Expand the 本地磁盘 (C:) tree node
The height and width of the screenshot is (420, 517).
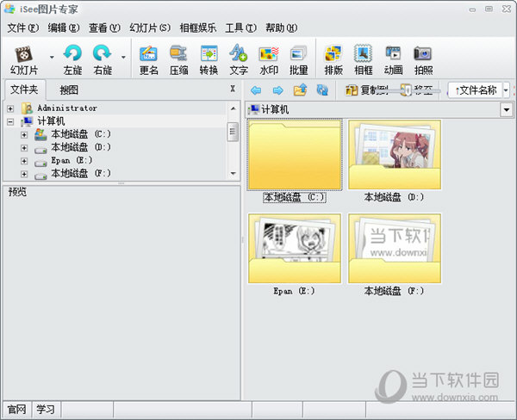click(x=24, y=134)
